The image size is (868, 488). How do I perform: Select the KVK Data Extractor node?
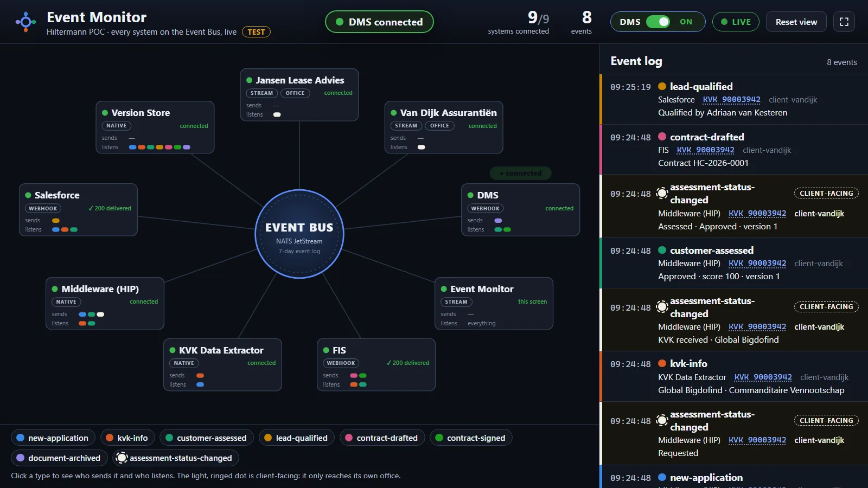(x=222, y=365)
